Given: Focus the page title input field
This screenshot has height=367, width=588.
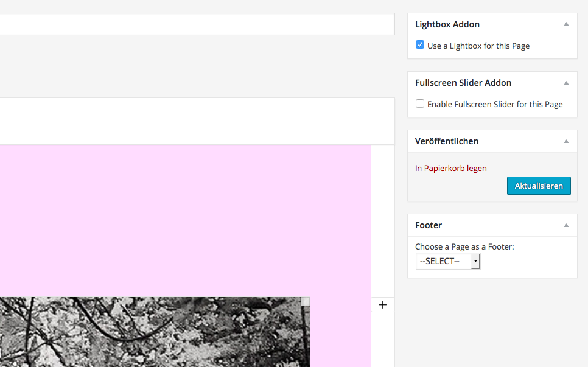Looking at the screenshot, I should tap(195, 24).
